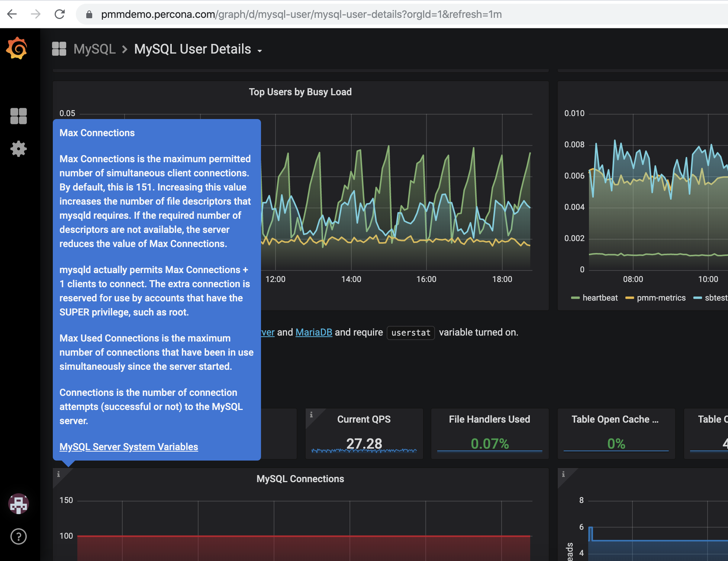Image resolution: width=728 pixels, height=561 pixels.
Task: Open the Help question mark icon
Action: point(19,536)
